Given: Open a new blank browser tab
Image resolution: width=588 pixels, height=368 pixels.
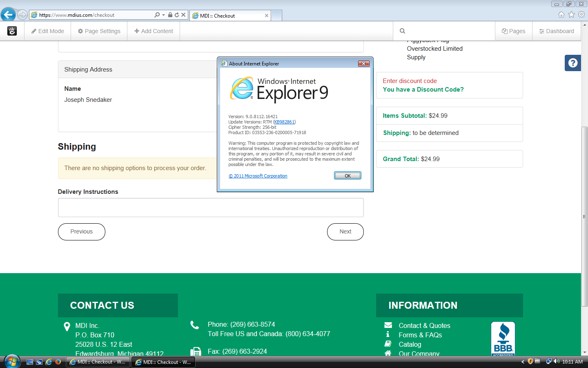Looking at the screenshot, I should tap(276, 16).
